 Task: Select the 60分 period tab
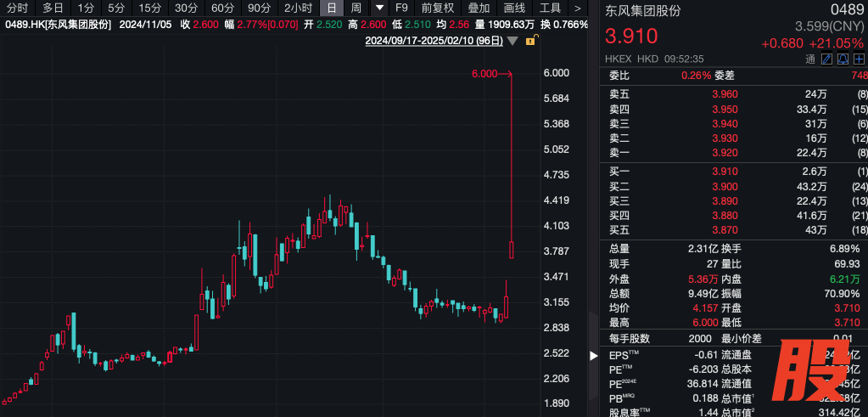tap(222, 8)
